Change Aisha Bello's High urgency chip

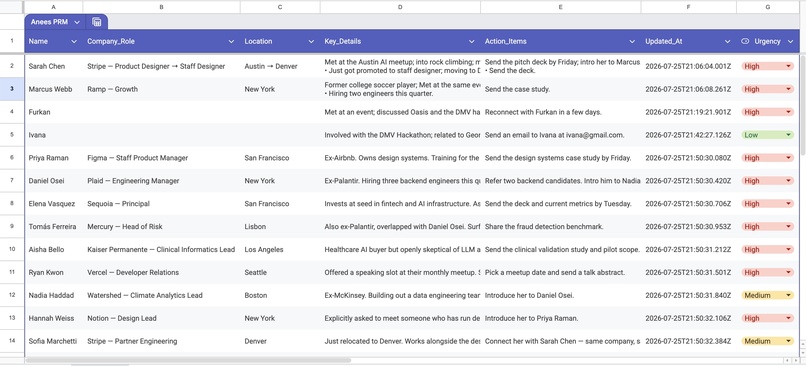coord(767,249)
